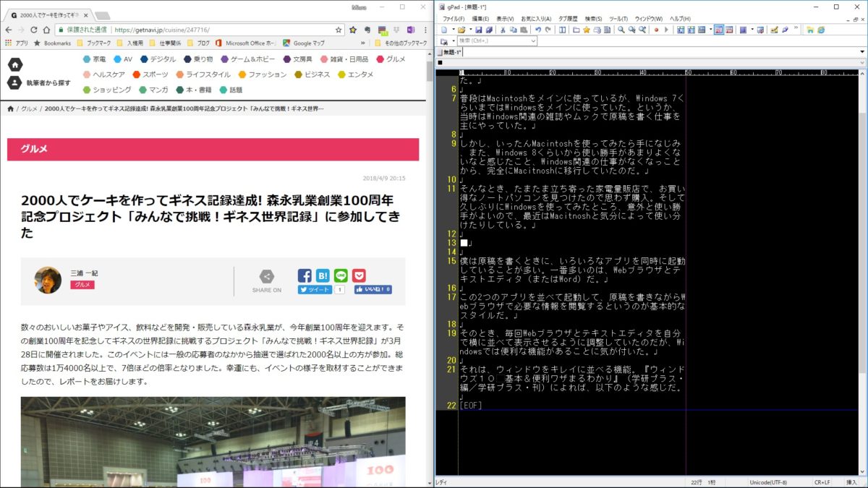Open the Microsoft Office ホーム bookmark
The width and height of the screenshot is (868, 488).
pyautogui.click(x=245, y=43)
